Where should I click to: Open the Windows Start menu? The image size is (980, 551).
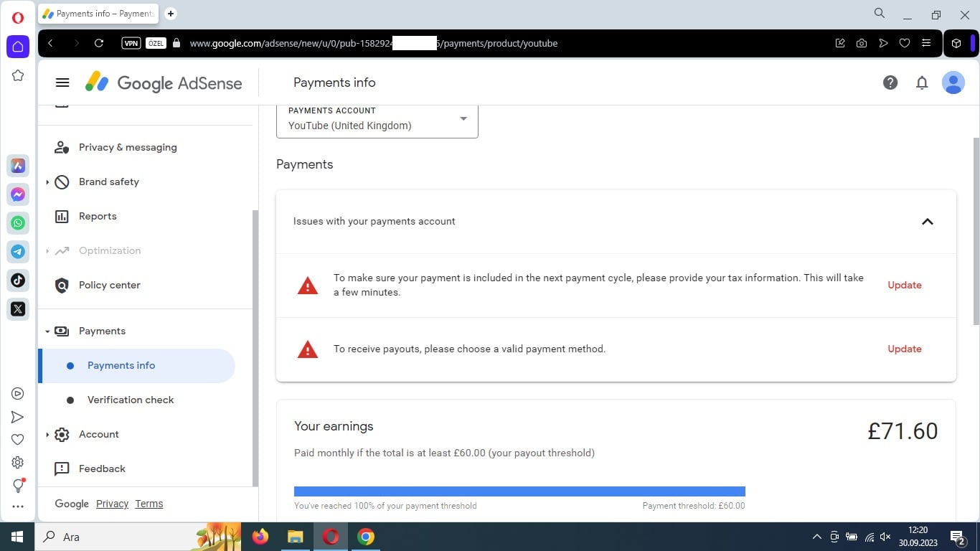coord(17,537)
